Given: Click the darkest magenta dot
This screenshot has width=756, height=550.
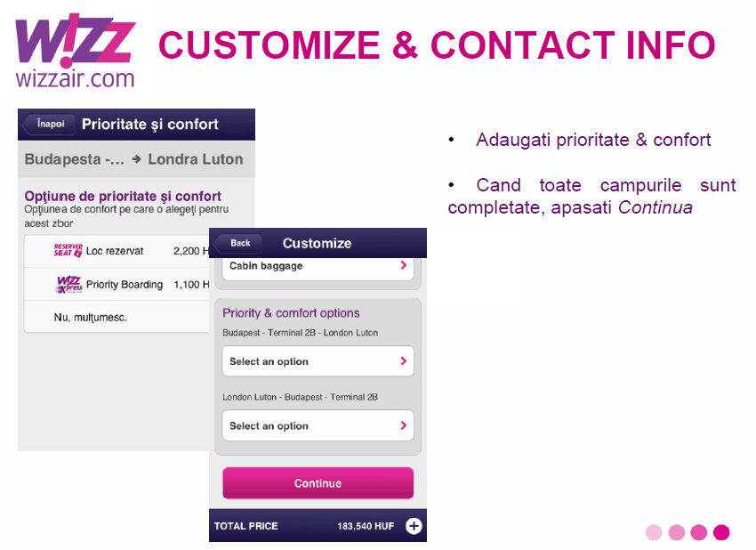Looking at the screenshot, I should click(721, 532).
